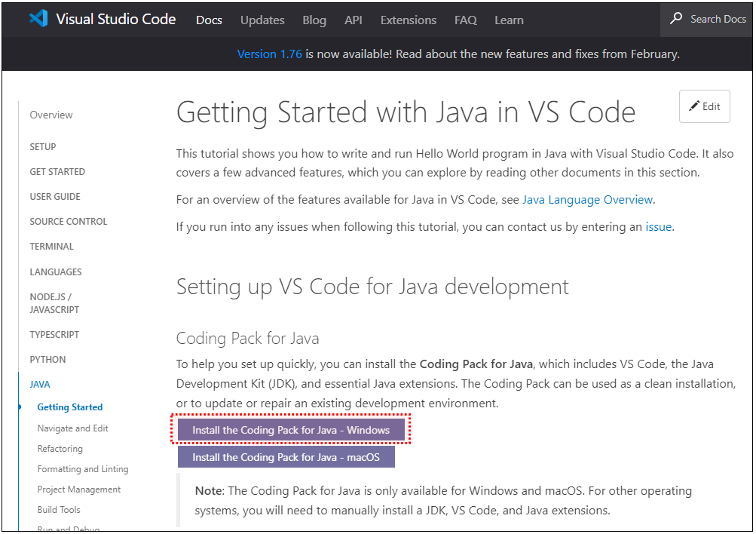756x534 pixels.
Task: Select Overview in the sidebar
Action: pyautogui.click(x=51, y=115)
